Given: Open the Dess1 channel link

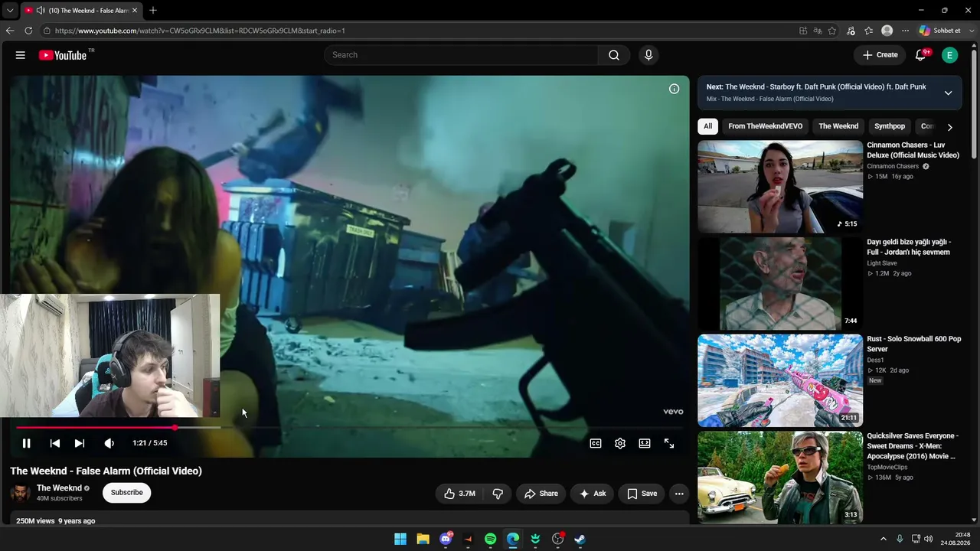Looking at the screenshot, I should tap(876, 360).
